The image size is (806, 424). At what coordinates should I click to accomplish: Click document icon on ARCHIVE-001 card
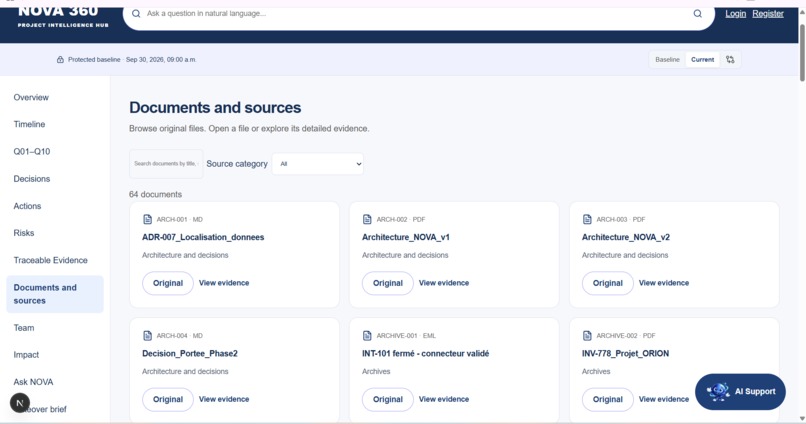pos(367,336)
